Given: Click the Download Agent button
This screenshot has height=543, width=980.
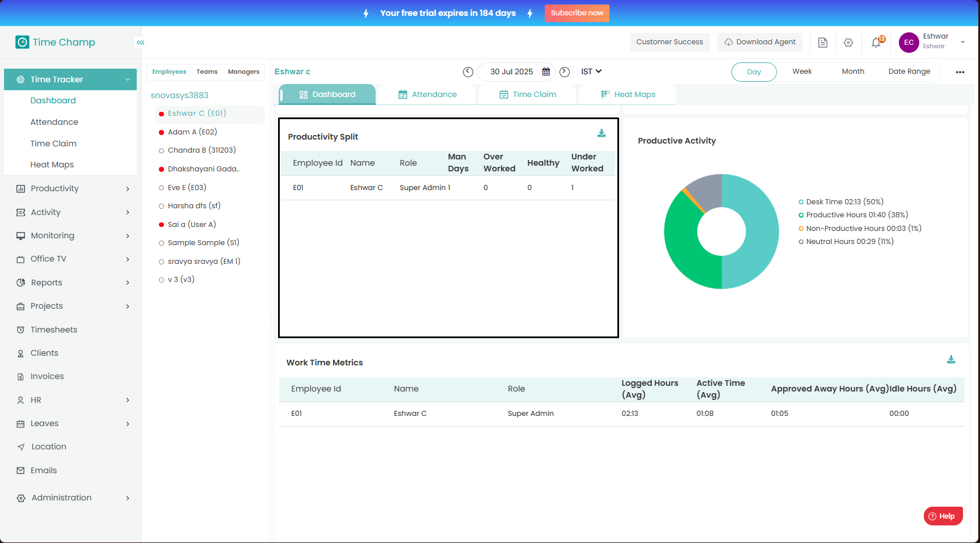Looking at the screenshot, I should [x=759, y=42].
